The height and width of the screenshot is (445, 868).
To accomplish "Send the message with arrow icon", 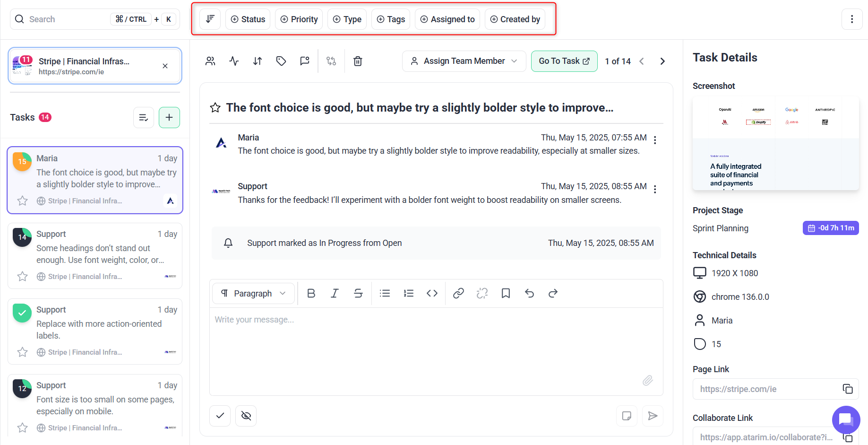I will (653, 416).
